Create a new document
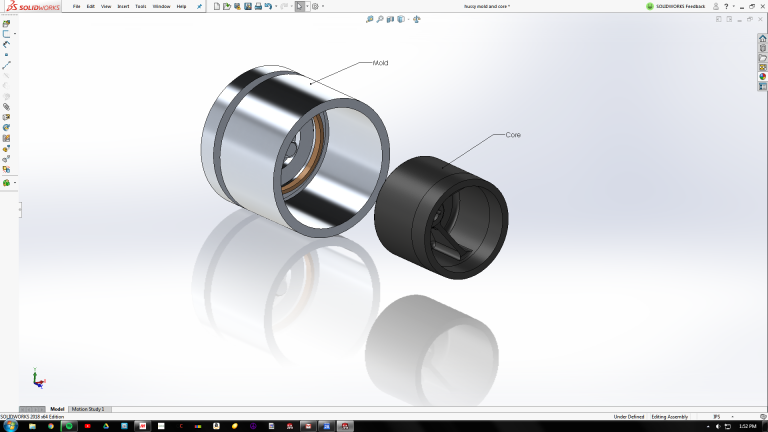The width and height of the screenshot is (768, 432). click(217, 6)
